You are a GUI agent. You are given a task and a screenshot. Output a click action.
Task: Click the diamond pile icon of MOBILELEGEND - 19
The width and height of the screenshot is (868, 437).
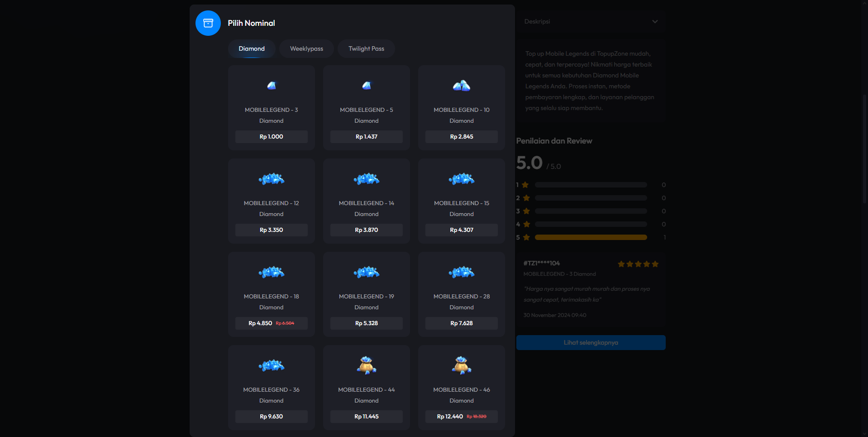coord(367,272)
